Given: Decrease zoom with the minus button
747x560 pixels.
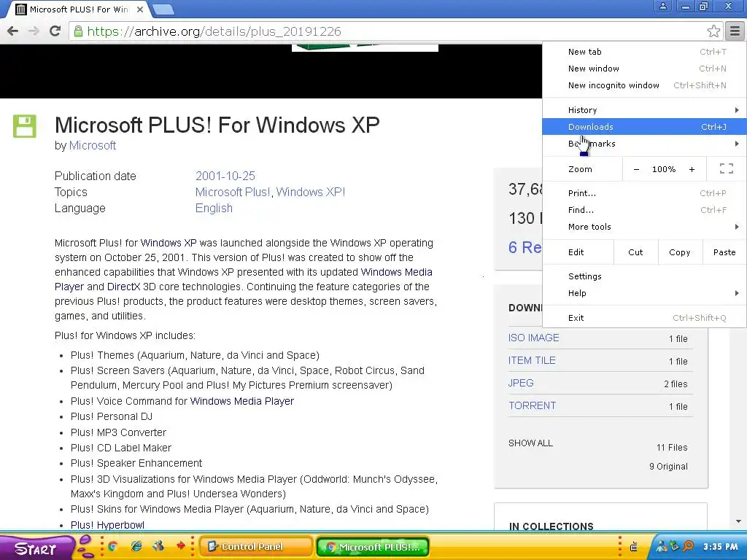Looking at the screenshot, I should click(x=636, y=169).
